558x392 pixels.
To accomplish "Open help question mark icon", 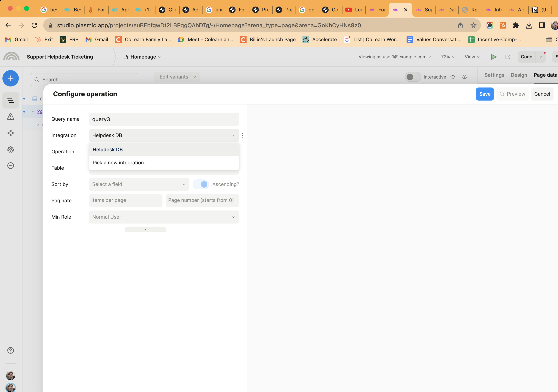I will 10,350.
